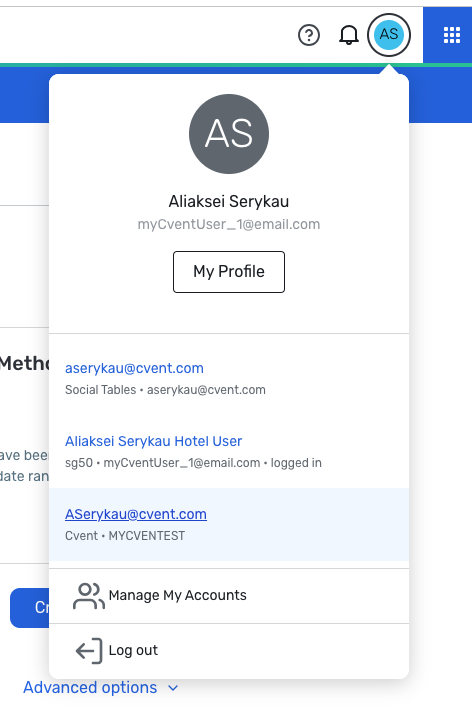Click the sg50 logged in status line

click(x=193, y=463)
